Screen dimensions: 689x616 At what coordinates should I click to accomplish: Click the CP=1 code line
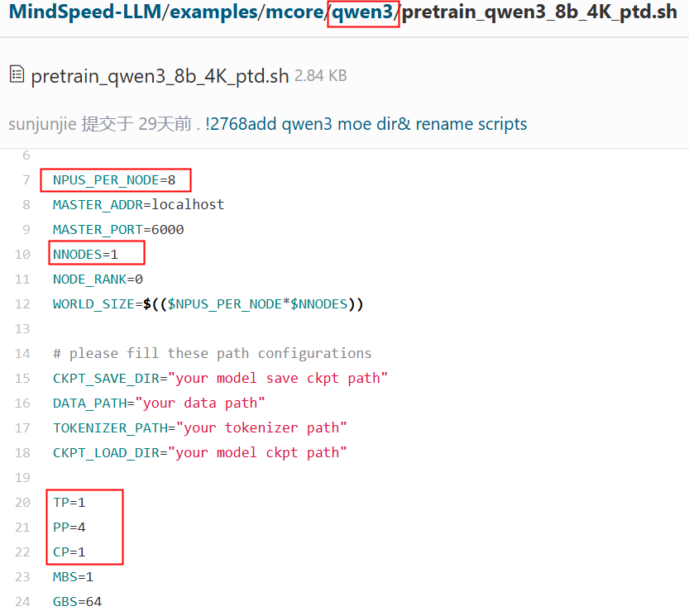coord(69,552)
